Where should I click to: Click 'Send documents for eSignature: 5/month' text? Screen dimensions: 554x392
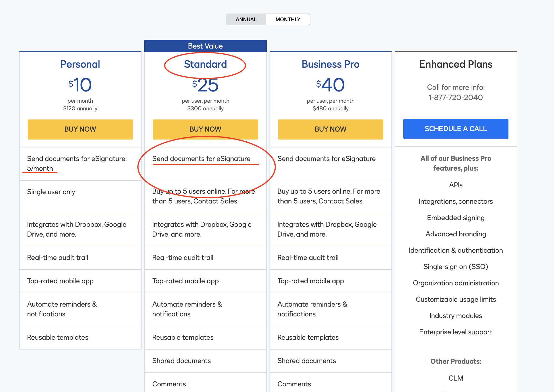tap(77, 163)
